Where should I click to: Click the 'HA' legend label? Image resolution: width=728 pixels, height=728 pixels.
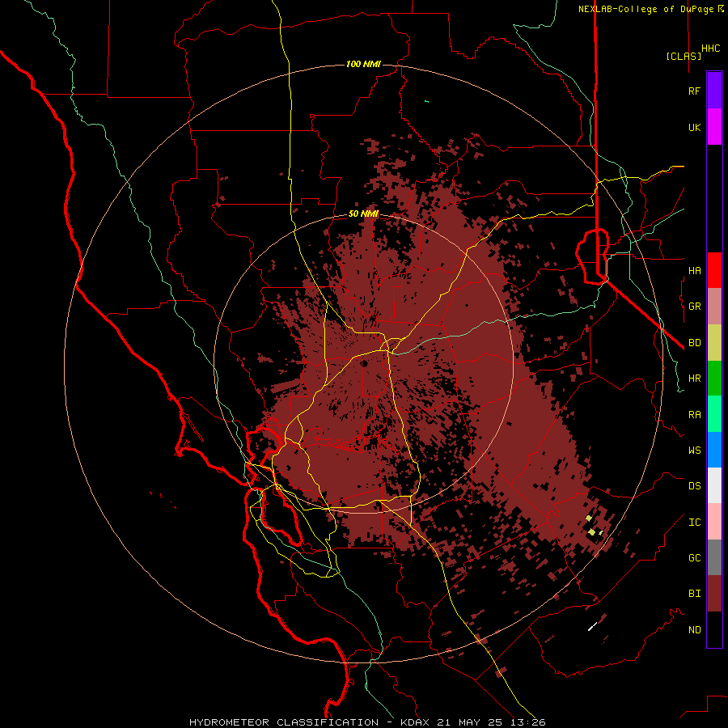pyautogui.click(x=694, y=270)
